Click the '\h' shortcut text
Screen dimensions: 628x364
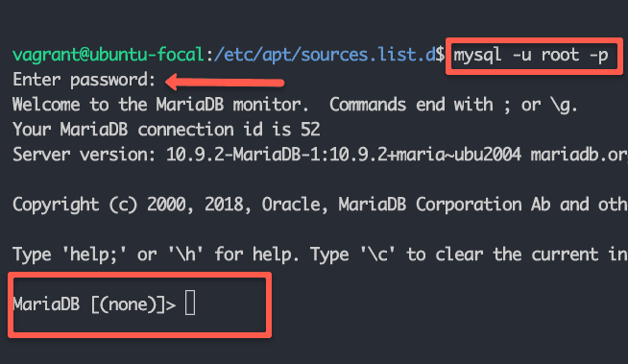[x=185, y=255]
